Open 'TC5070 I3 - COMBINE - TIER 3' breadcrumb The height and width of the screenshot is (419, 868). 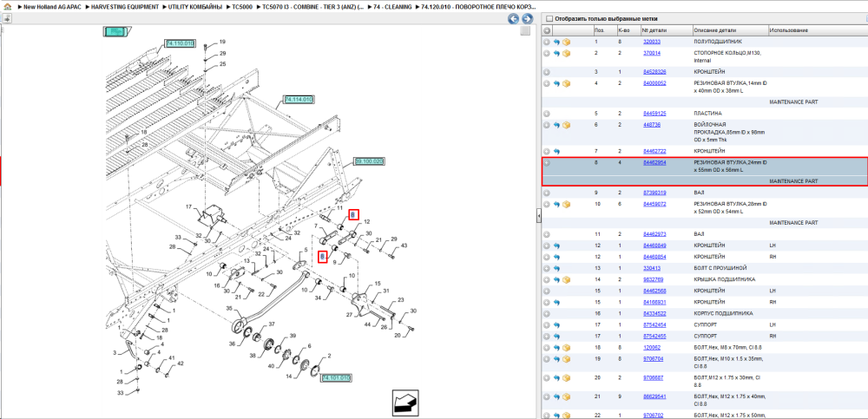click(313, 7)
